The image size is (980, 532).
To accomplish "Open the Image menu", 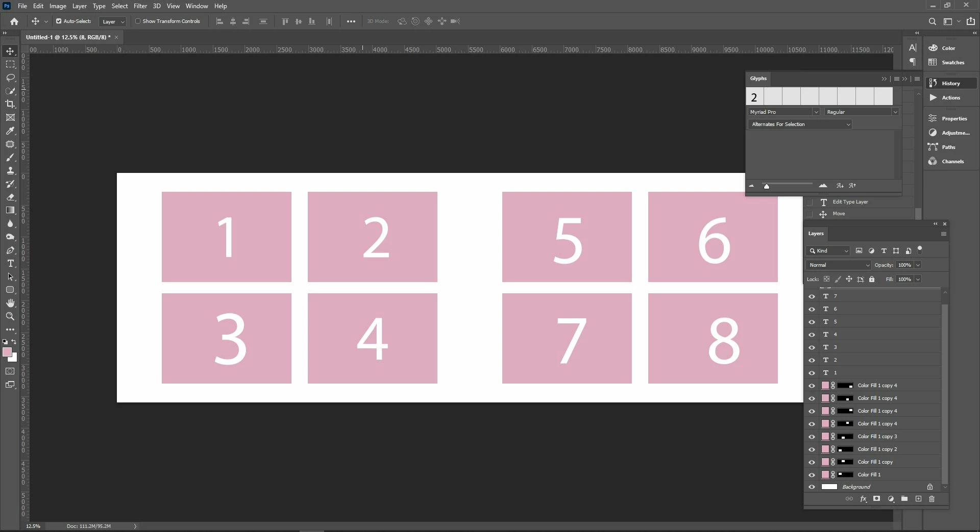I will tap(58, 6).
